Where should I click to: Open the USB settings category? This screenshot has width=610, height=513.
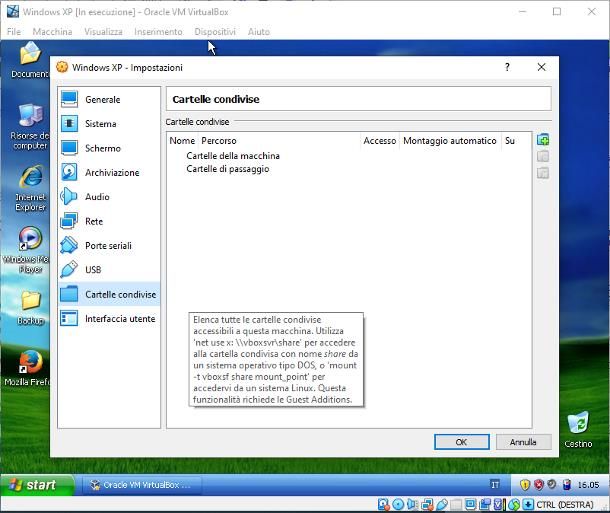tap(109, 270)
